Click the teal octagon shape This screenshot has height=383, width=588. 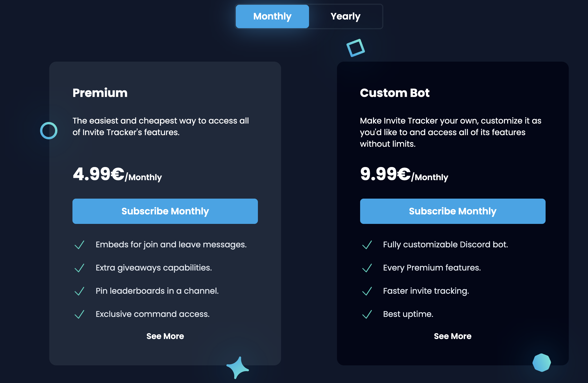pos(542,363)
